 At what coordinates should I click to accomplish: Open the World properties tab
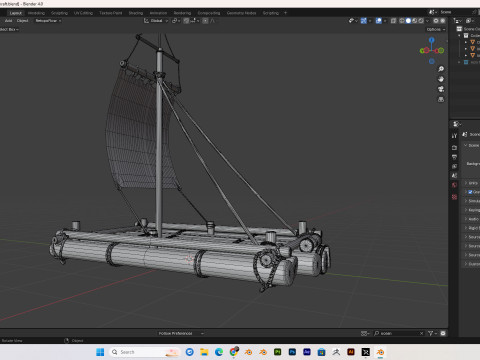[454, 185]
